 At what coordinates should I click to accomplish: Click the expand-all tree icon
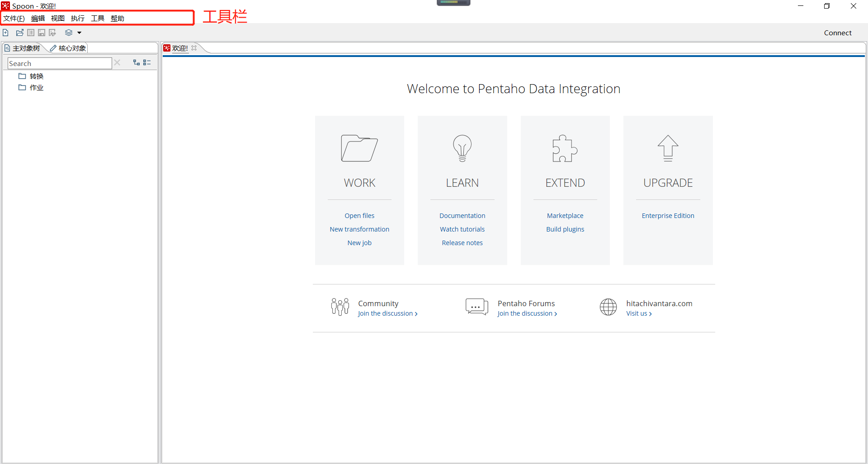tap(136, 62)
